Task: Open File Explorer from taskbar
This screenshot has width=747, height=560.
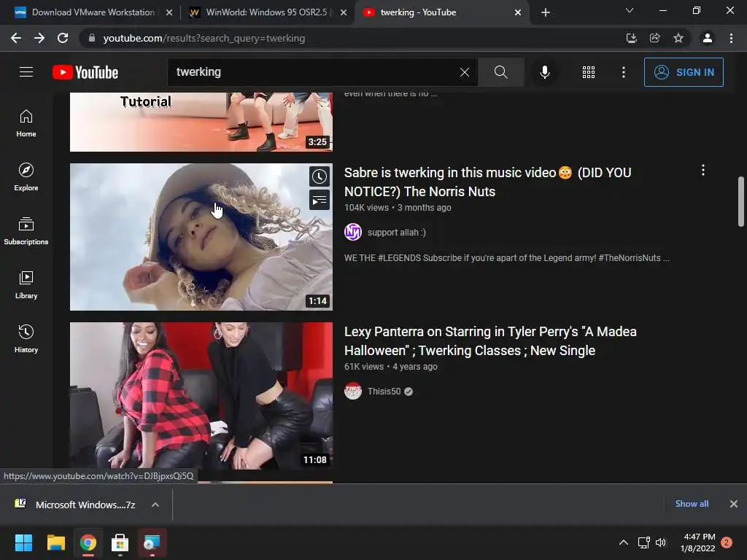Action: [55, 542]
